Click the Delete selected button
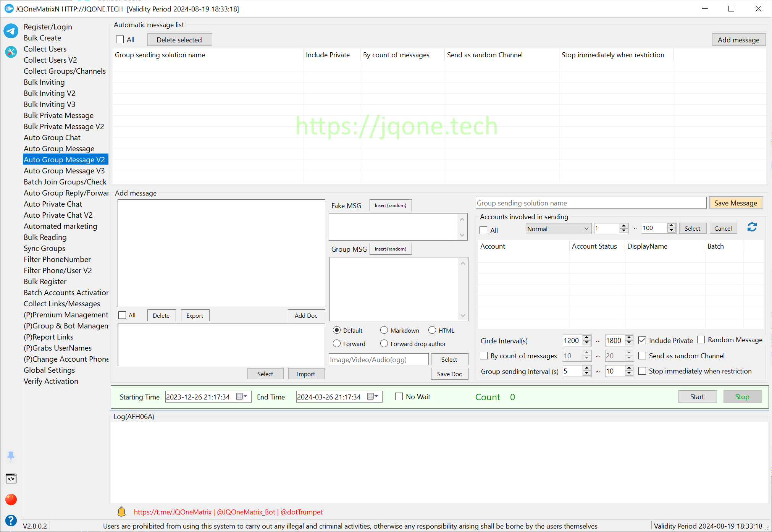This screenshot has height=532, width=772. point(179,40)
